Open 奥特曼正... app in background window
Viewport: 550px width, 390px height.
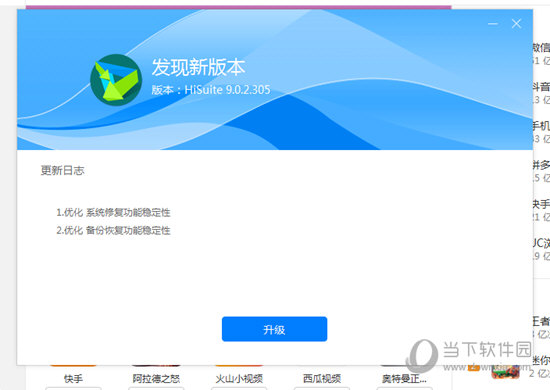point(404,378)
